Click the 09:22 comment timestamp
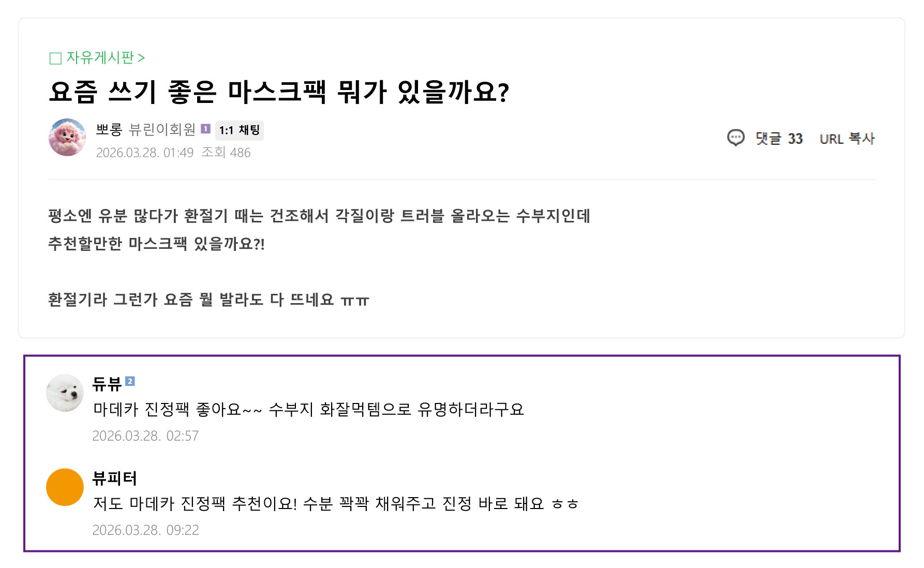 145,530
